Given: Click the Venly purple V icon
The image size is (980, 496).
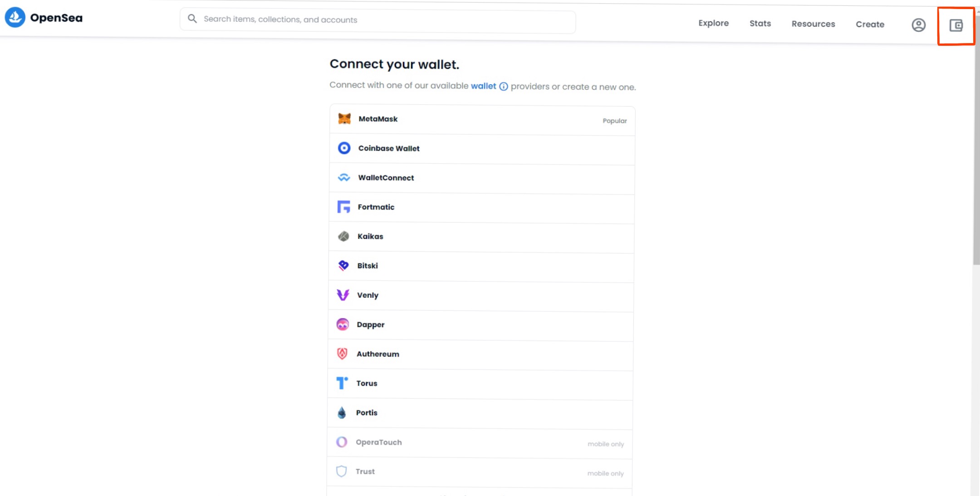Looking at the screenshot, I should (x=343, y=295).
